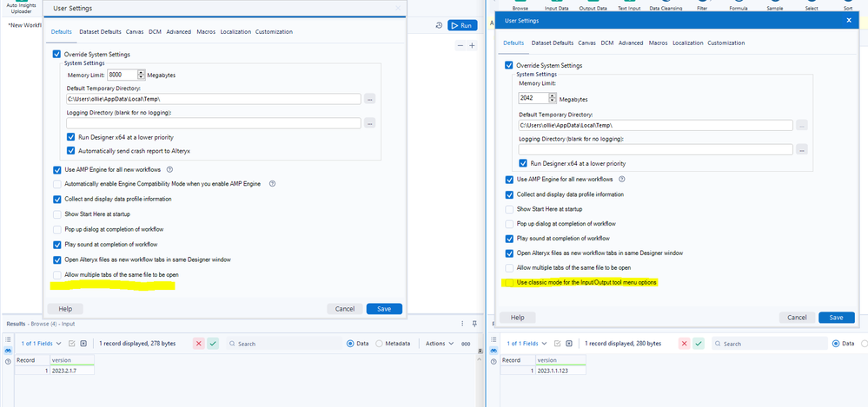The height and width of the screenshot is (407, 868).
Task: Select 2023.2.1.7 cell in left Results
Action: tap(72, 370)
